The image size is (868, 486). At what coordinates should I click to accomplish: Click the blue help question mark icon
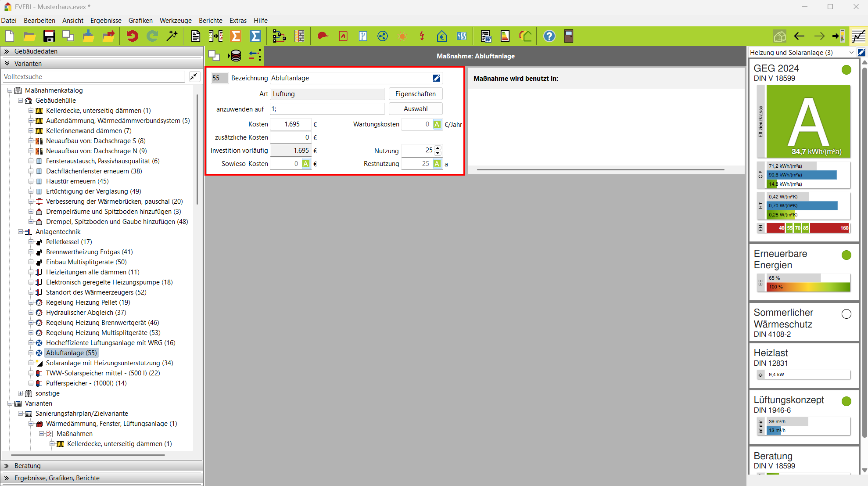pyautogui.click(x=549, y=36)
